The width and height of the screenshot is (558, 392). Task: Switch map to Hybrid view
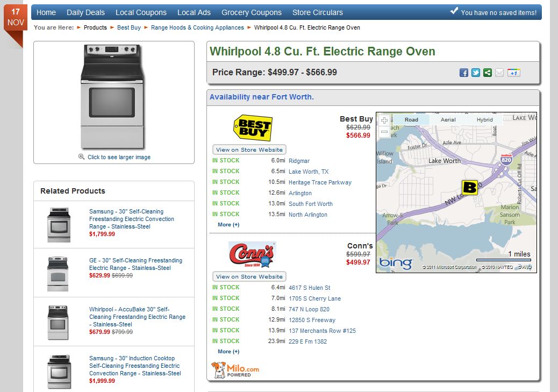point(485,119)
